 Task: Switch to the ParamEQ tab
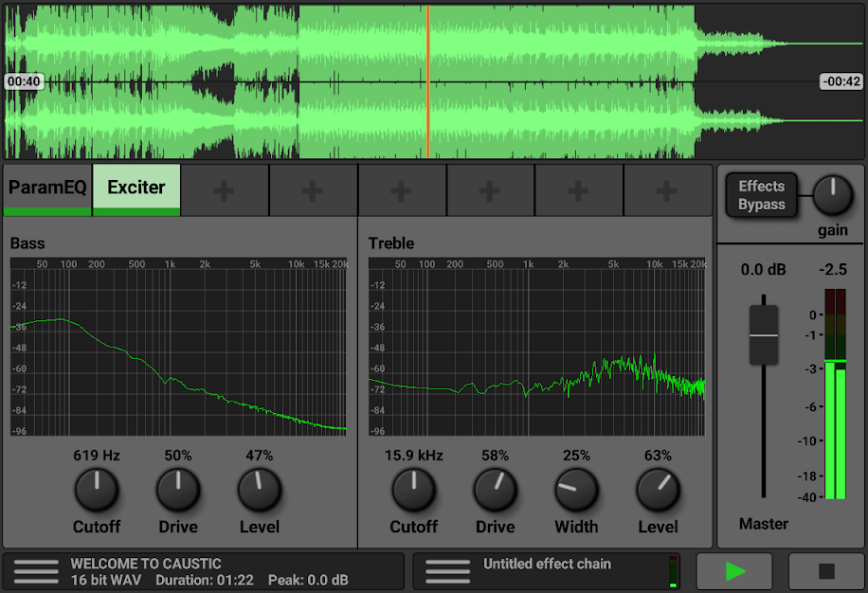click(x=46, y=188)
